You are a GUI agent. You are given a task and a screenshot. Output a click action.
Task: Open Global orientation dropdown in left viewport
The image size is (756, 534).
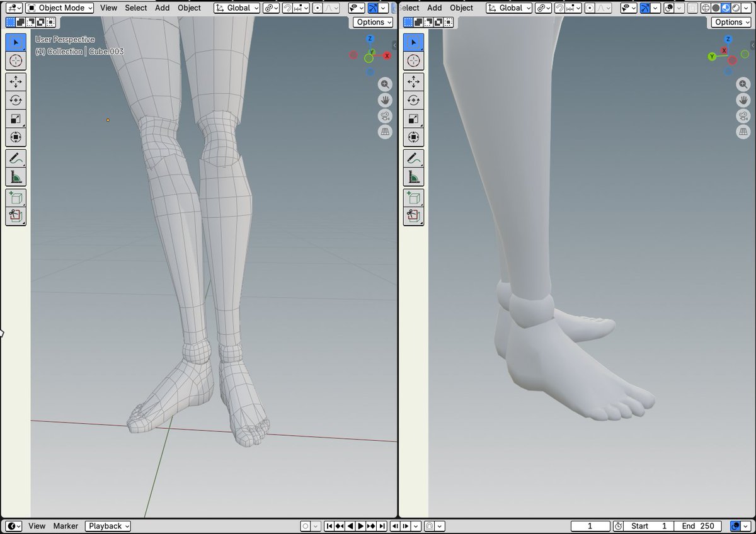pyautogui.click(x=237, y=8)
